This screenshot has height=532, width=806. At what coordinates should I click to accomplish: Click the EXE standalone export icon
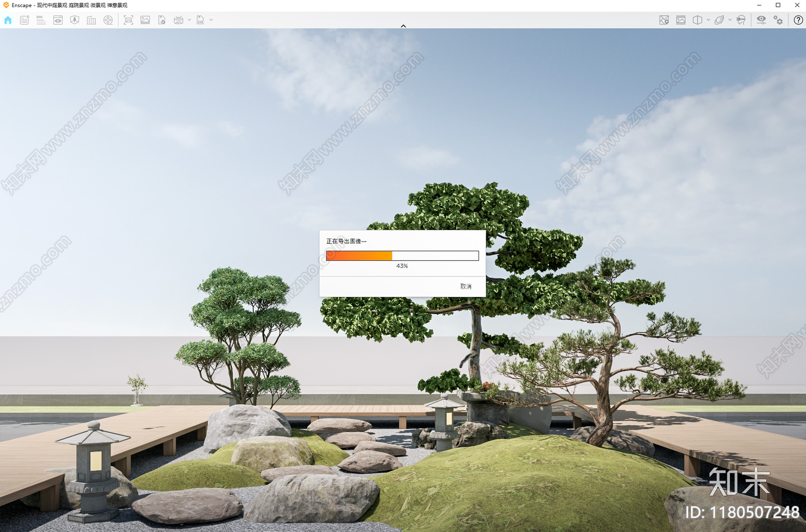[x=200, y=20]
